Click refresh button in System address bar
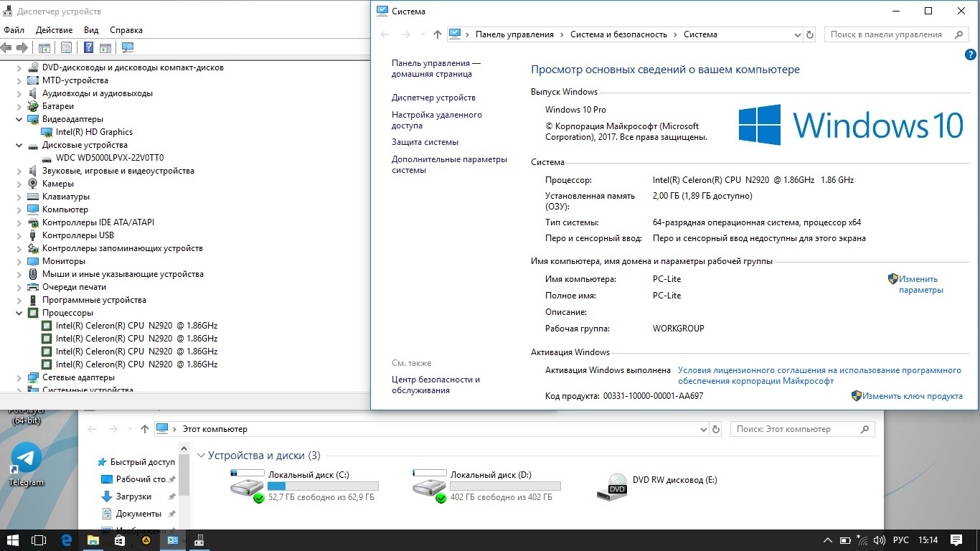This screenshot has height=551, width=980. tap(810, 34)
